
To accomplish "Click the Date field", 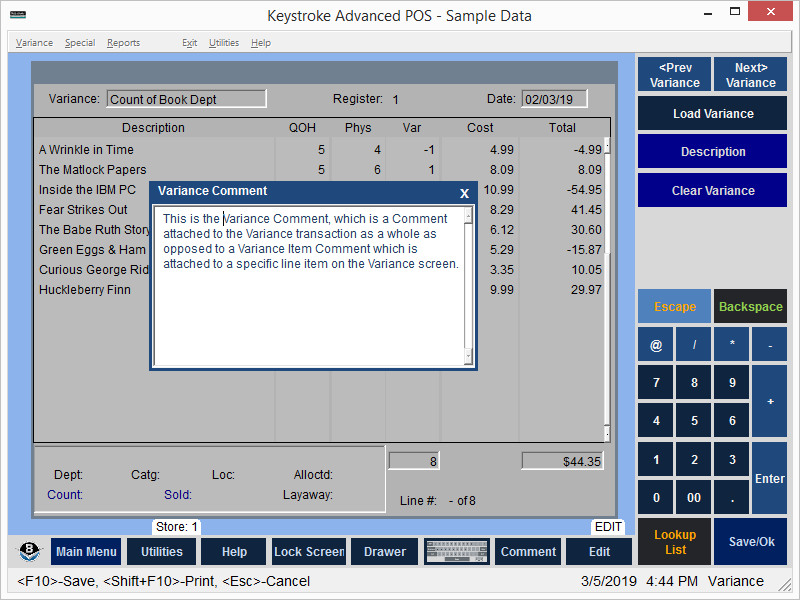I will 554,99.
